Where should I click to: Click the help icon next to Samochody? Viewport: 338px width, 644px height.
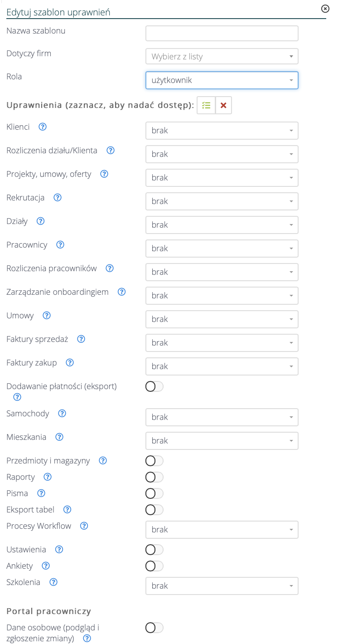[63, 414]
